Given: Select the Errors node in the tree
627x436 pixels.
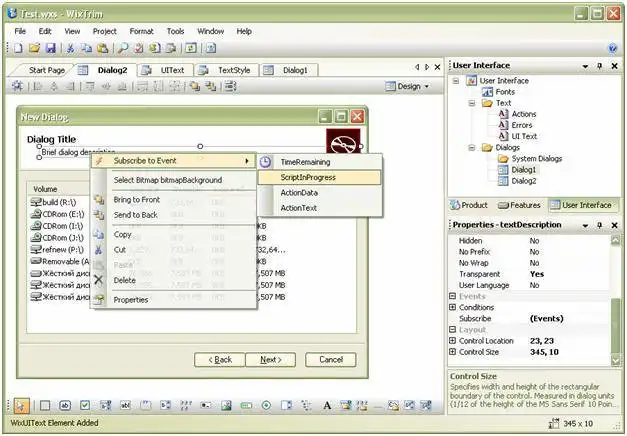Looking at the screenshot, I should 521,125.
